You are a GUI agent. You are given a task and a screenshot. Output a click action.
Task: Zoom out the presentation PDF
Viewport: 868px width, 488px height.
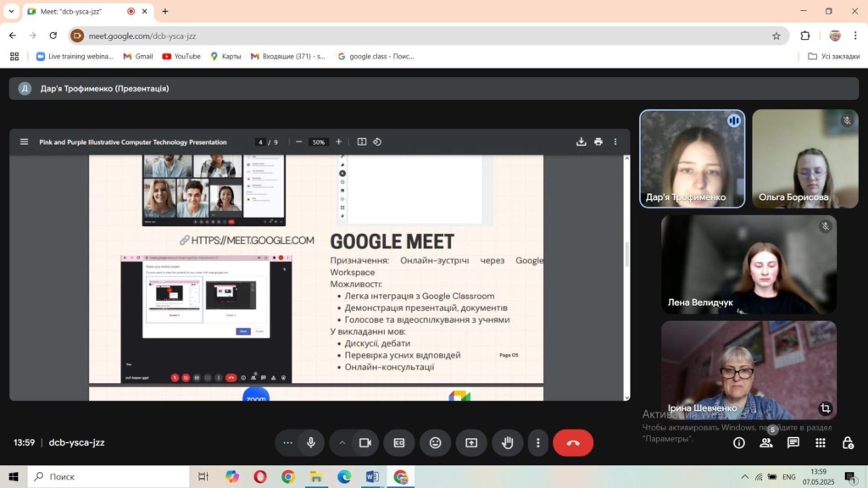tap(299, 141)
